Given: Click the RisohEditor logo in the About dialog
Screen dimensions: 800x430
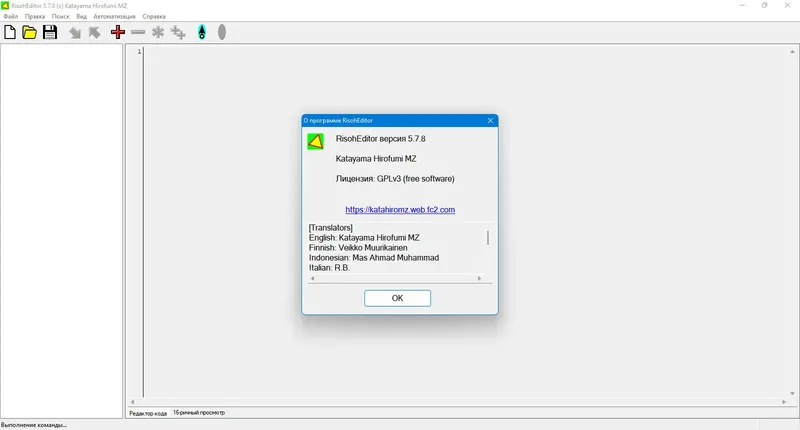Looking at the screenshot, I should [315, 141].
